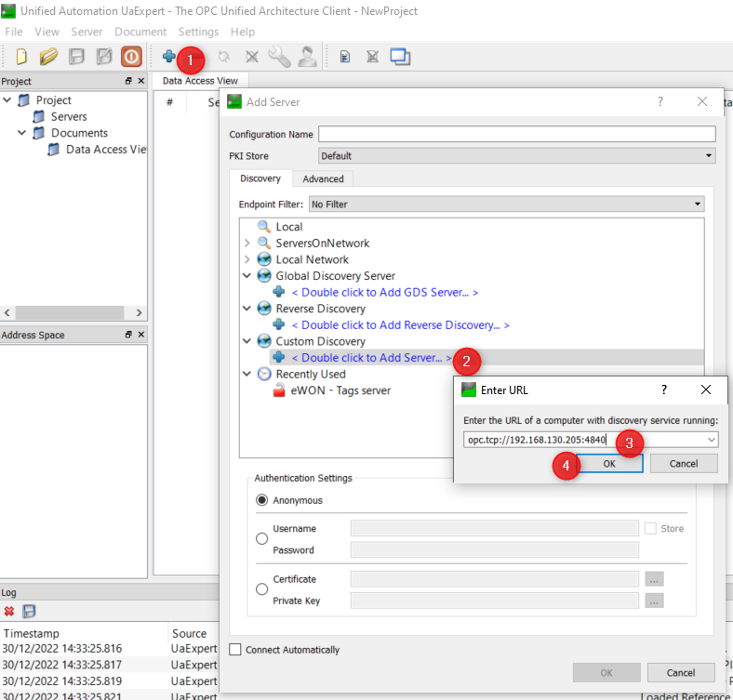733x700 pixels.
Task: Click the blue windows layout toolbar icon
Action: tap(400, 57)
